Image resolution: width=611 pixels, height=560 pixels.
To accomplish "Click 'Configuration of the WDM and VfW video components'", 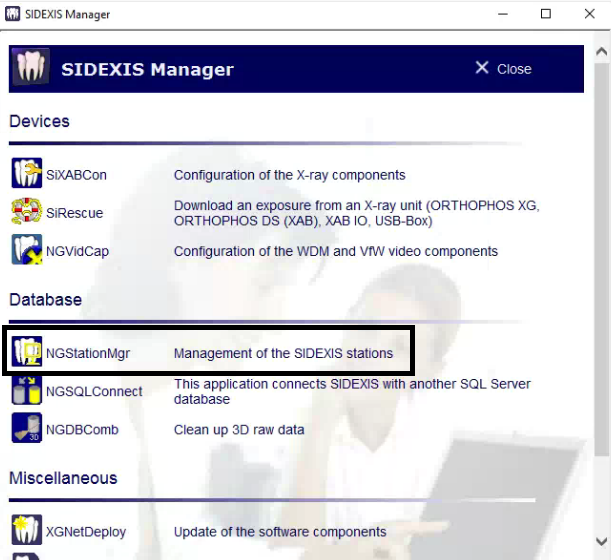I will pyautogui.click(x=336, y=251).
